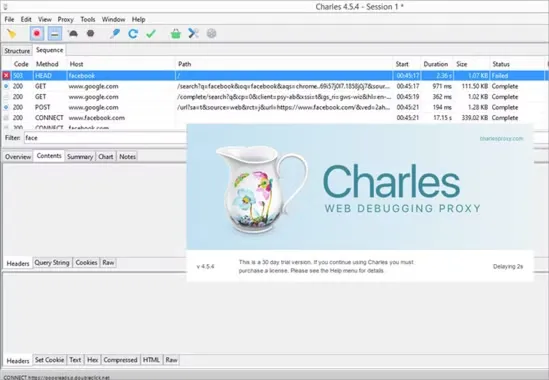Follow the charlesproxy.com link on the splash
This screenshot has width=549, height=380.
pyautogui.click(x=501, y=139)
